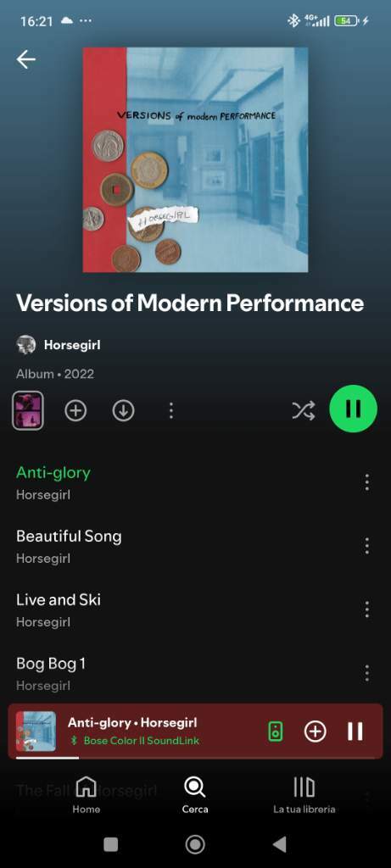Switch to La tua libreria tab
This screenshot has width=391, height=868.
[x=304, y=795]
